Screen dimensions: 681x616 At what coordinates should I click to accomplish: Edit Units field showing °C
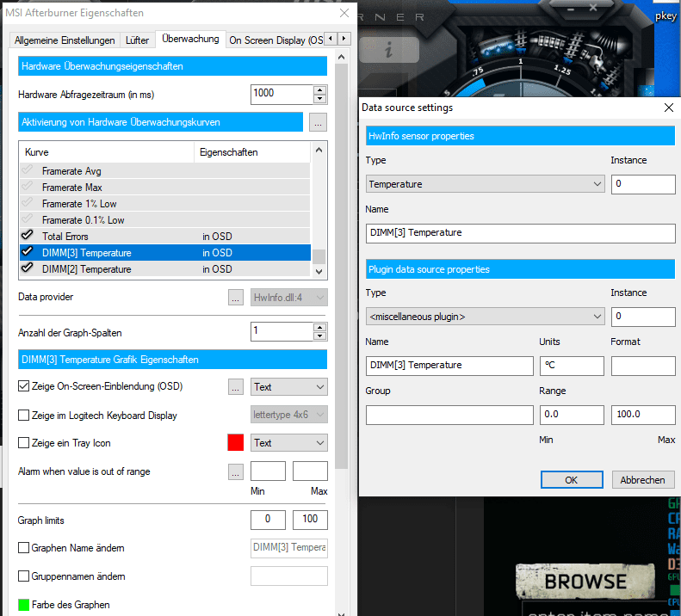point(572,366)
